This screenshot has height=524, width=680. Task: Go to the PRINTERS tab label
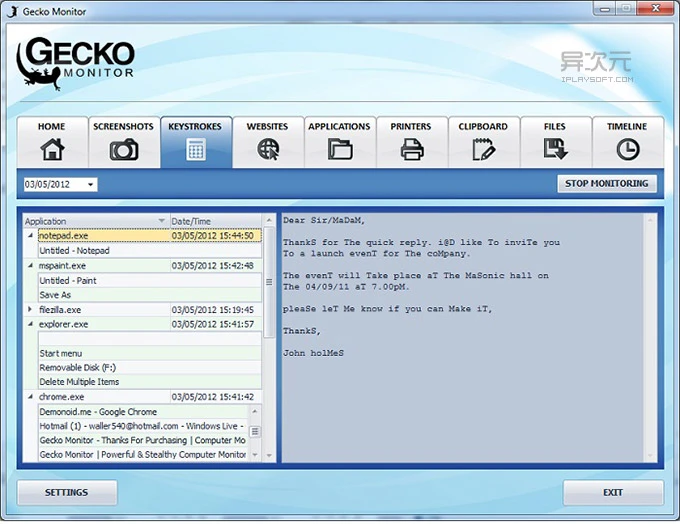tap(411, 127)
